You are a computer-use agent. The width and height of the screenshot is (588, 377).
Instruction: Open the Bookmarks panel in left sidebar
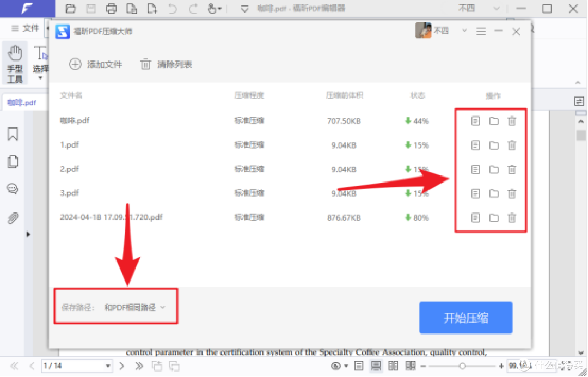[13, 134]
